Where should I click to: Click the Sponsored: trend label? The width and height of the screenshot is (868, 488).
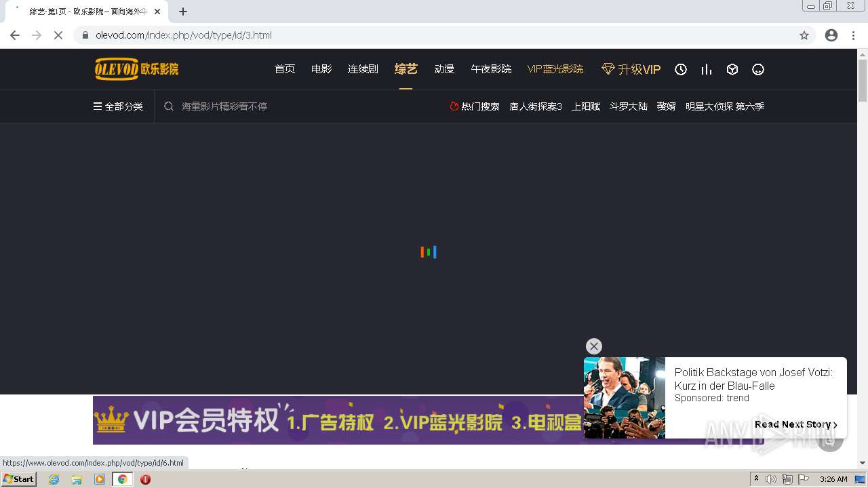(711, 398)
